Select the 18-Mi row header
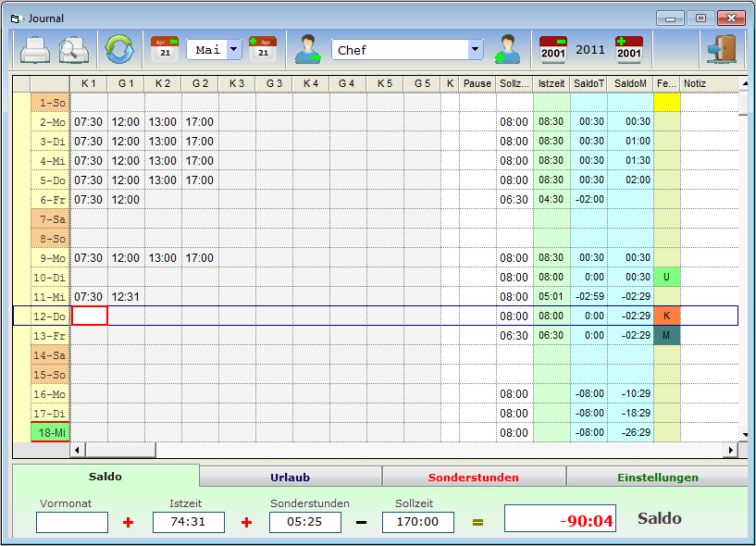The height and width of the screenshot is (546, 756). (50, 432)
